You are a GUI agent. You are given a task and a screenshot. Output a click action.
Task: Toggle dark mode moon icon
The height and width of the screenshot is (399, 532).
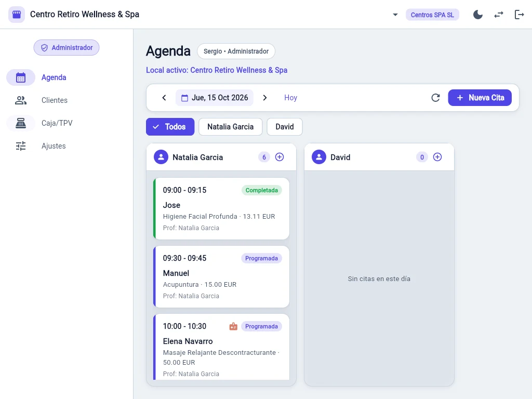pos(478,15)
